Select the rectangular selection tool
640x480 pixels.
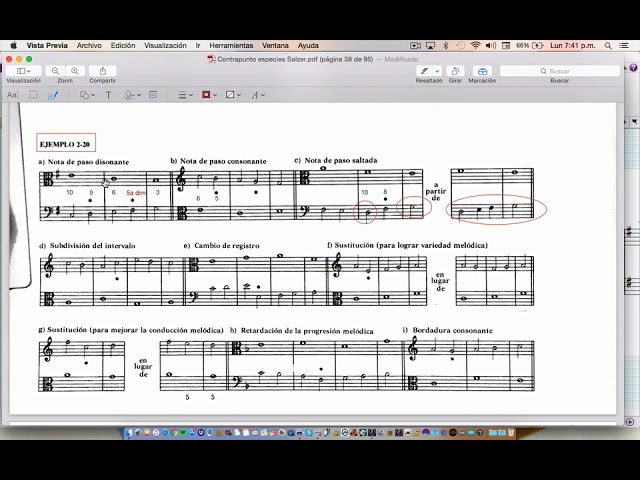click(33, 95)
